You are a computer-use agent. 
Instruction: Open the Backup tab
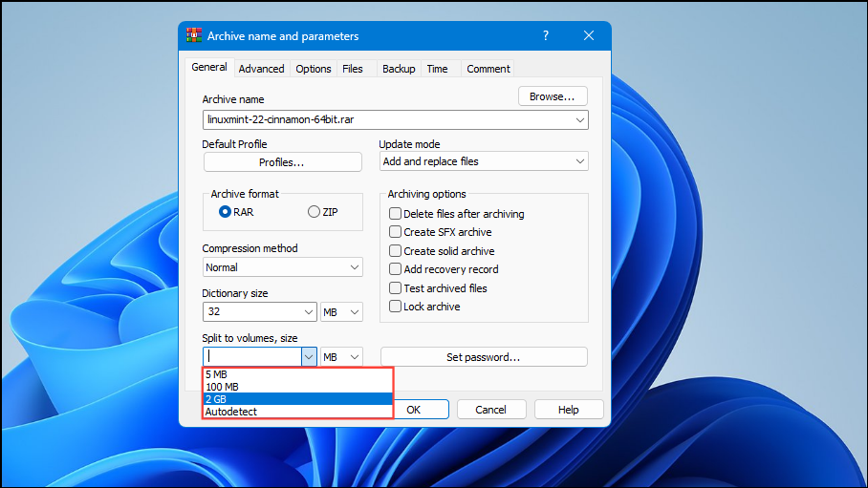point(399,69)
